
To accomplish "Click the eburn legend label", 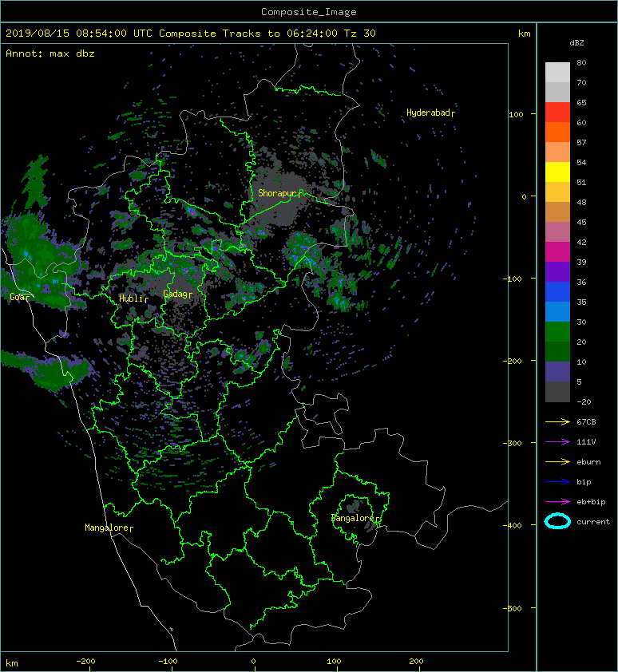I will pyautogui.click(x=588, y=462).
